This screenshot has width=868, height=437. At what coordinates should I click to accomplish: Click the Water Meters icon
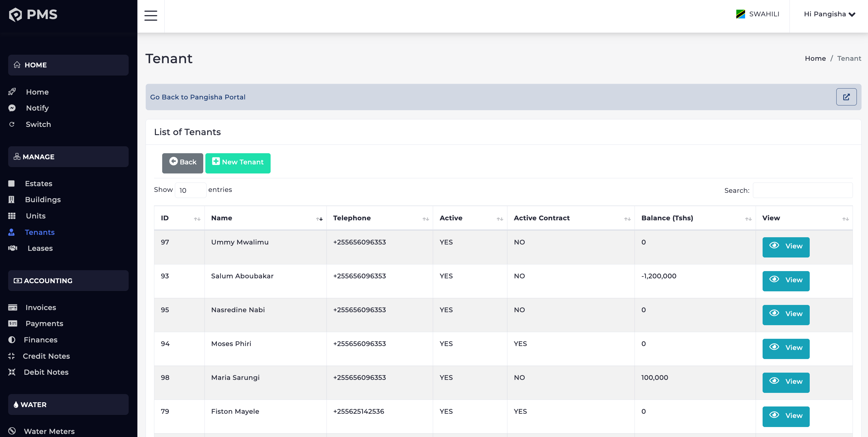point(12,431)
